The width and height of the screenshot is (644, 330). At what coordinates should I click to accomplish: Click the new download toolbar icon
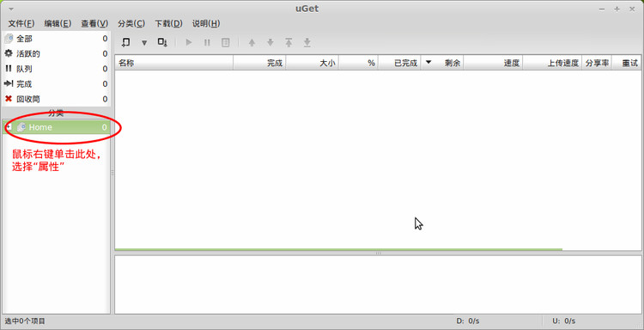coord(125,42)
